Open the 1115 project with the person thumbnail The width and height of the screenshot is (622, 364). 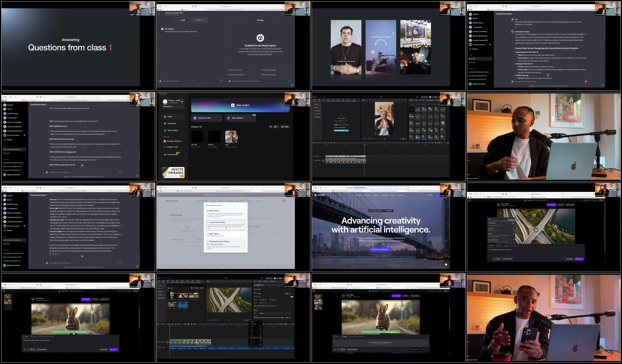click(x=231, y=137)
